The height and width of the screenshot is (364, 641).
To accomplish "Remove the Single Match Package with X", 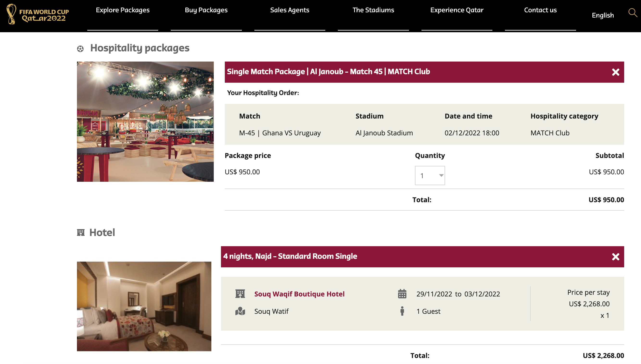I will pyautogui.click(x=616, y=72).
